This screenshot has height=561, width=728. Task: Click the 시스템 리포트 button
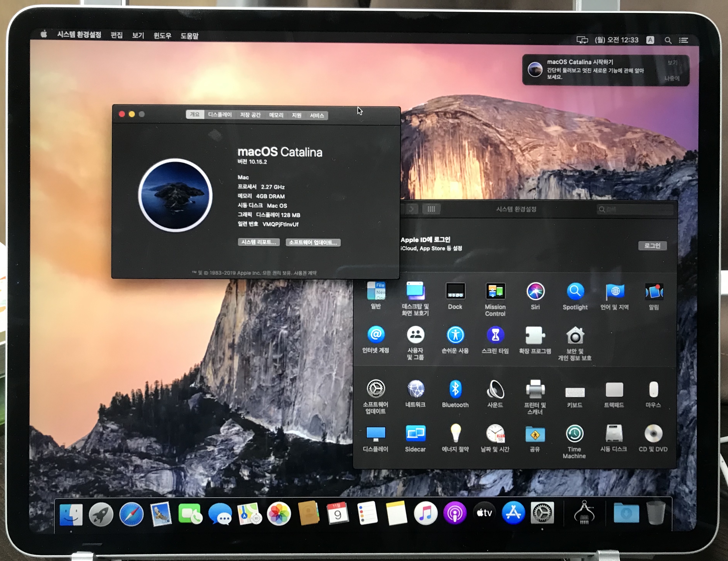pyautogui.click(x=259, y=242)
